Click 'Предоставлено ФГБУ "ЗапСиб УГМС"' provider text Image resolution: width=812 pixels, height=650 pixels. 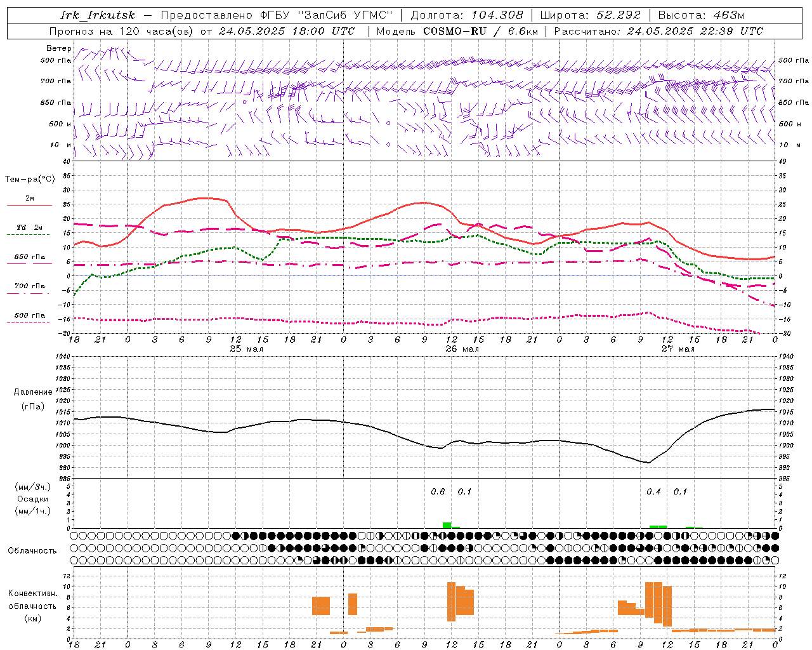tap(277, 15)
